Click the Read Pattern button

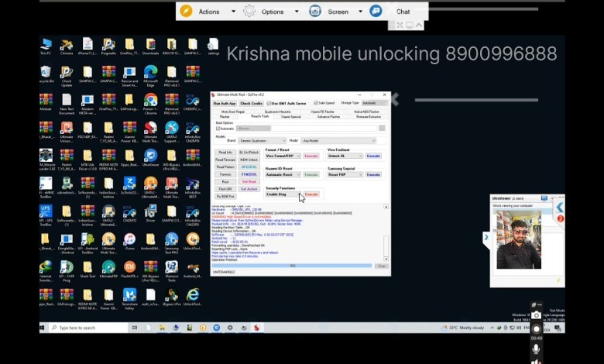(225, 167)
